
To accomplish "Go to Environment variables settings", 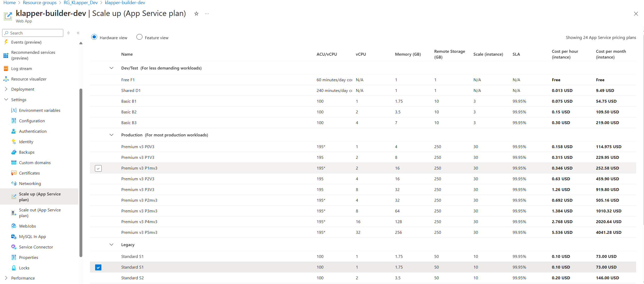I will click(39, 110).
